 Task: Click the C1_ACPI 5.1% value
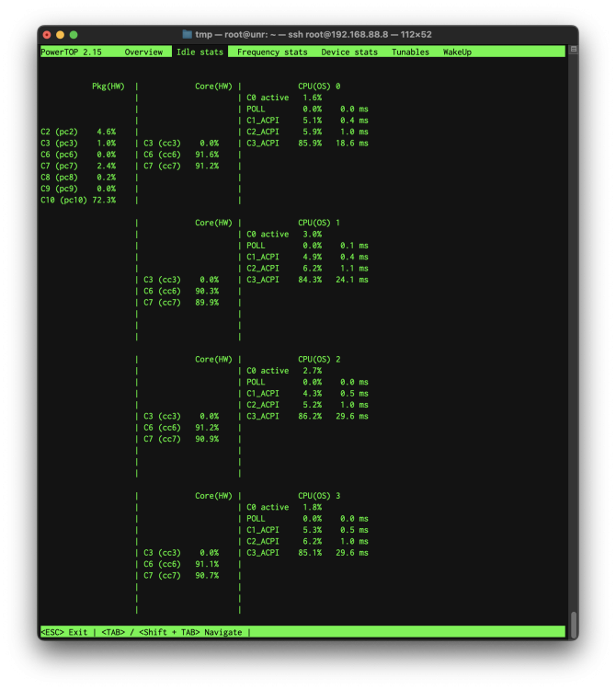tap(313, 121)
